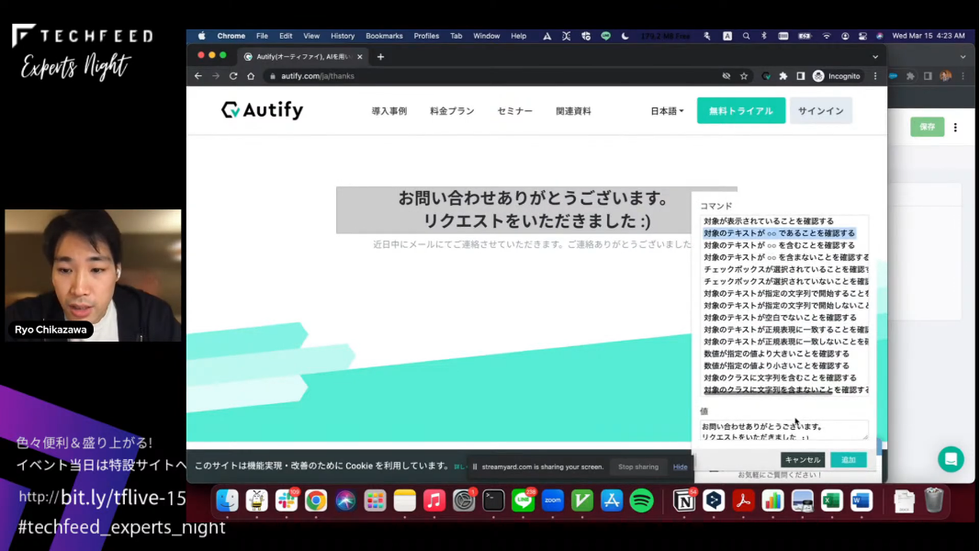
Task: Toggle the Chrome side panel icon
Action: coord(801,76)
